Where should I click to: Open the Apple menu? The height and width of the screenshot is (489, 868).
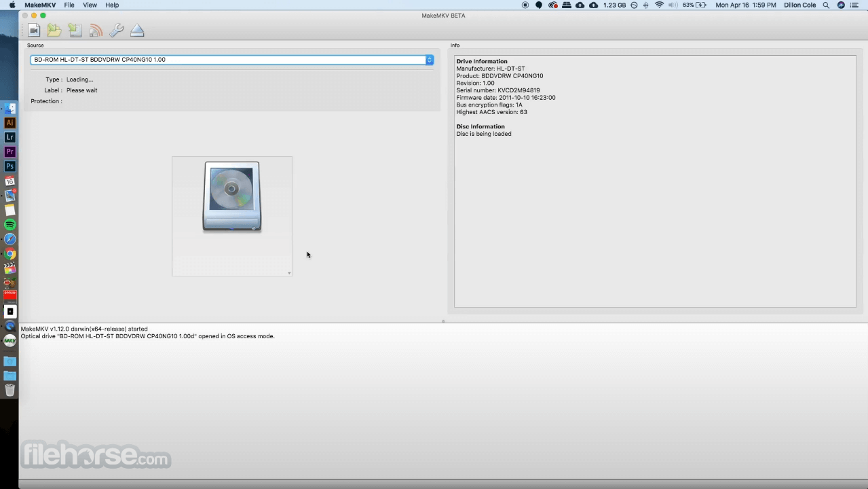[x=12, y=5]
